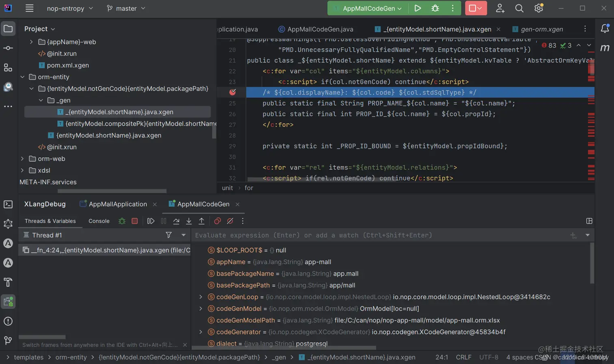614x364 pixels.
Task: Click project tree horizontal scrollbar
Action: click(x=112, y=191)
